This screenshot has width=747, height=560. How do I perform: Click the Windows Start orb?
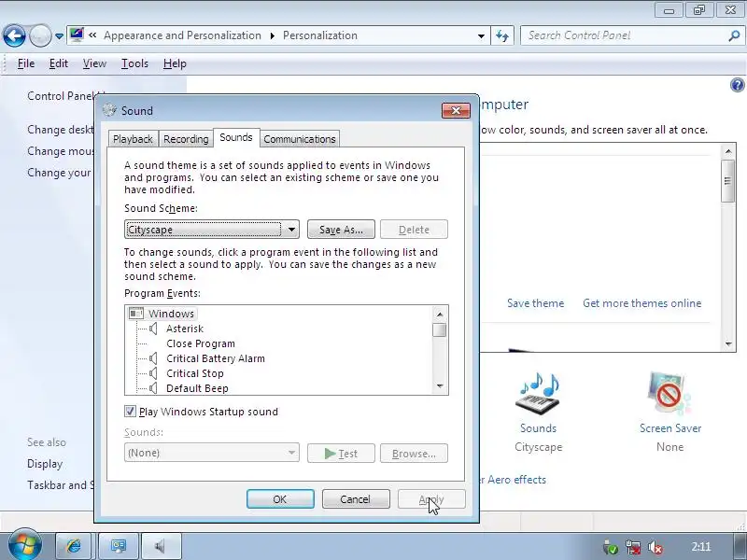coord(25,544)
